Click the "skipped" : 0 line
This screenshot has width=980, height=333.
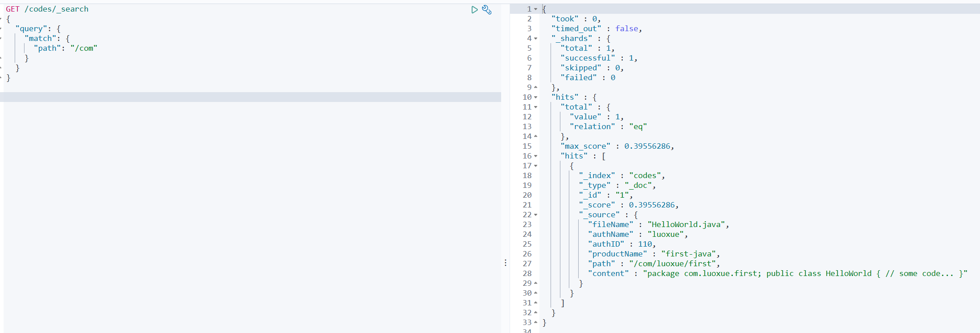click(592, 68)
